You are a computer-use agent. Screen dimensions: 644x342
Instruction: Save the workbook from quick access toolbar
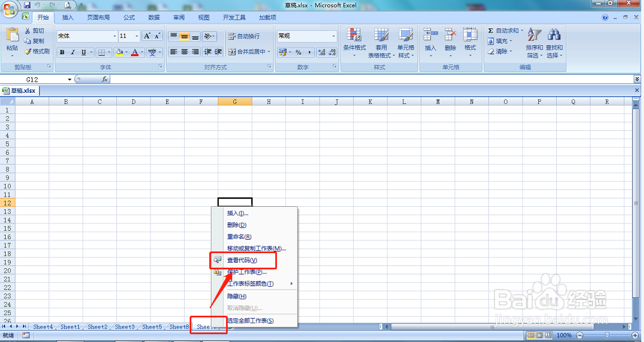(x=27, y=6)
